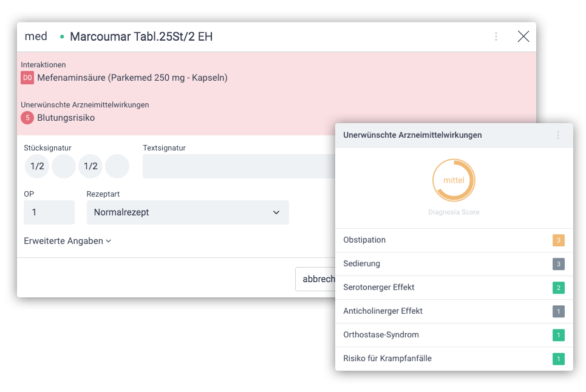Screen dimensions: 586x392
Task: Click the med label in the dialog header
Action: coord(36,36)
